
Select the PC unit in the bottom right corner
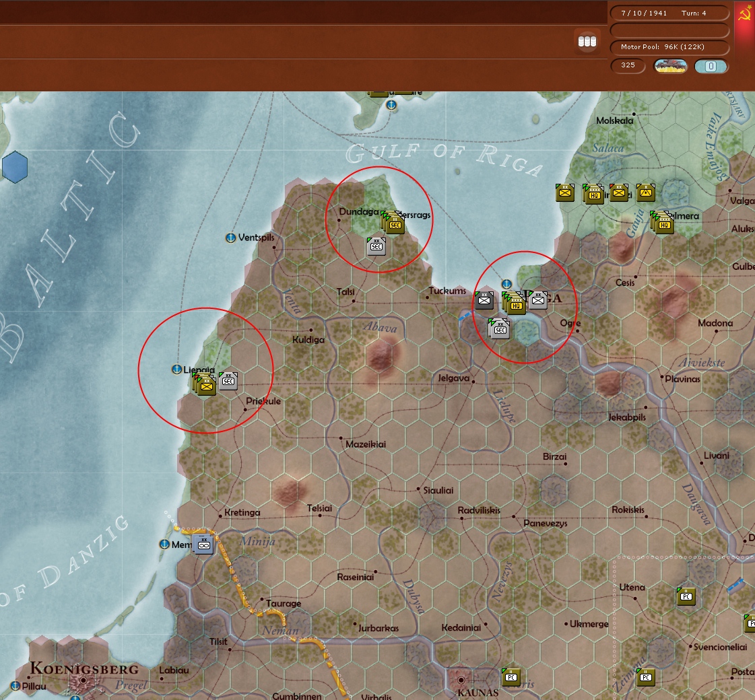click(645, 677)
